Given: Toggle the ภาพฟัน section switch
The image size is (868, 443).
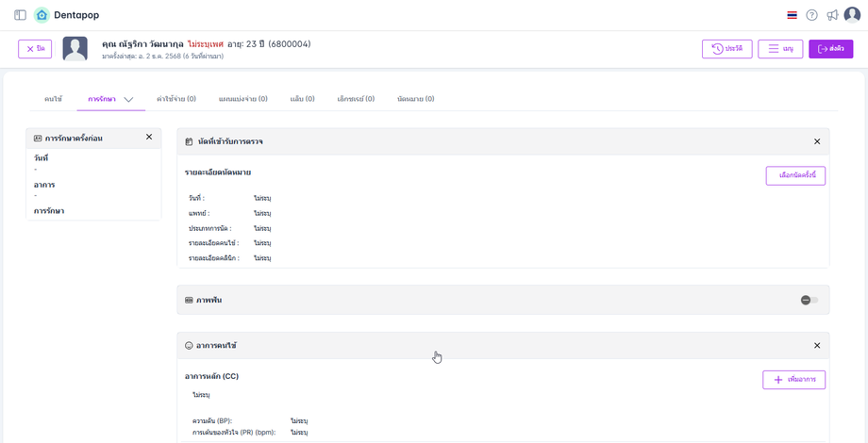Looking at the screenshot, I should pos(810,300).
